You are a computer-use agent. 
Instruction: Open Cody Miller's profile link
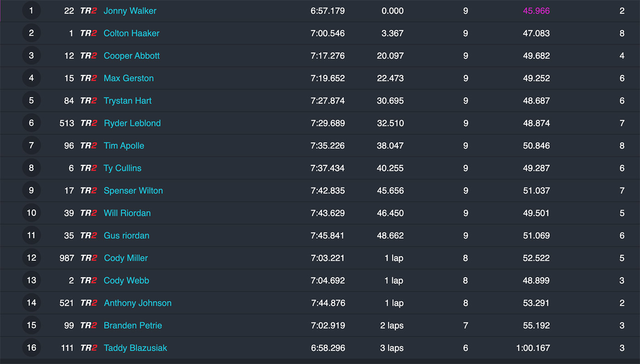tap(126, 258)
